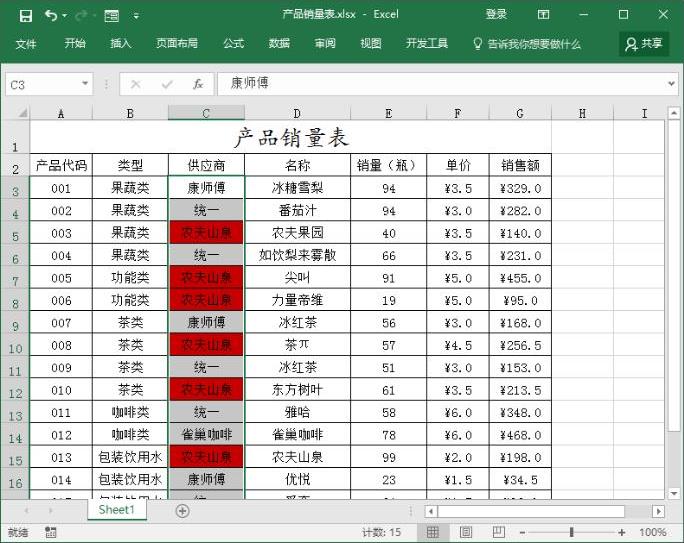Click the Name Box showing C3

pyautogui.click(x=43, y=85)
